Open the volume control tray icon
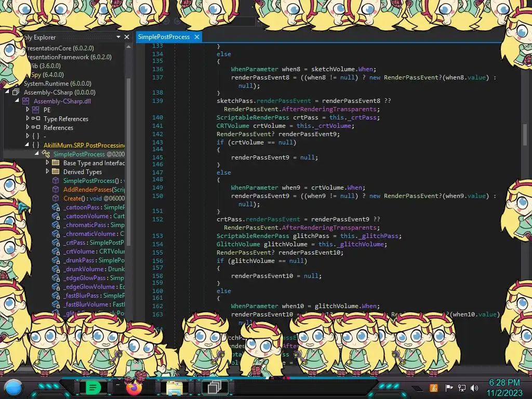This screenshot has height=399, width=532. 474,388
